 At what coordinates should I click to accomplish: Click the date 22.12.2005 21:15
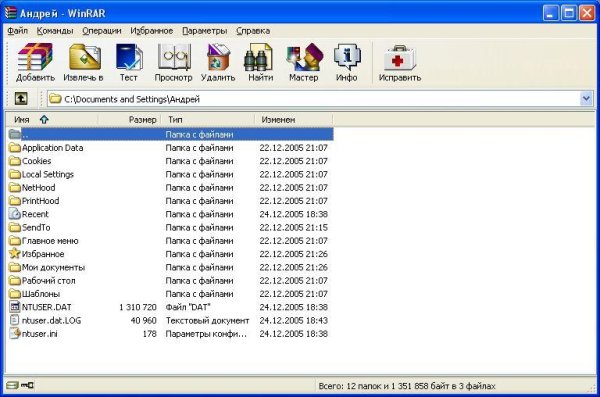[x=293, y=227]
